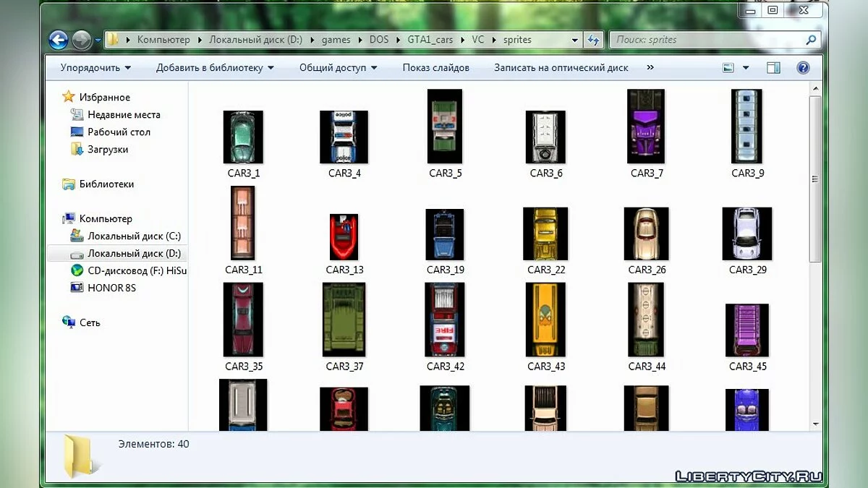868x488 pixels.
Task: Open the police car sprite CAR3_4
Action: pos(344,137)
